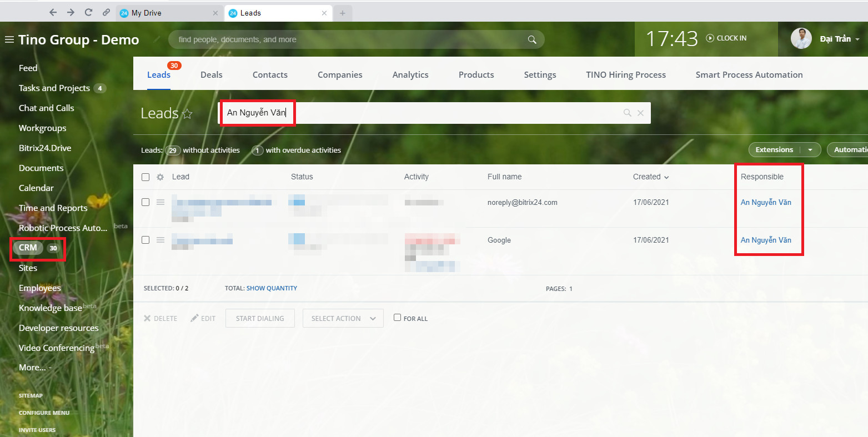868x437 pixels.
Task: Click the Extensions button
Action: coord(774,150)
